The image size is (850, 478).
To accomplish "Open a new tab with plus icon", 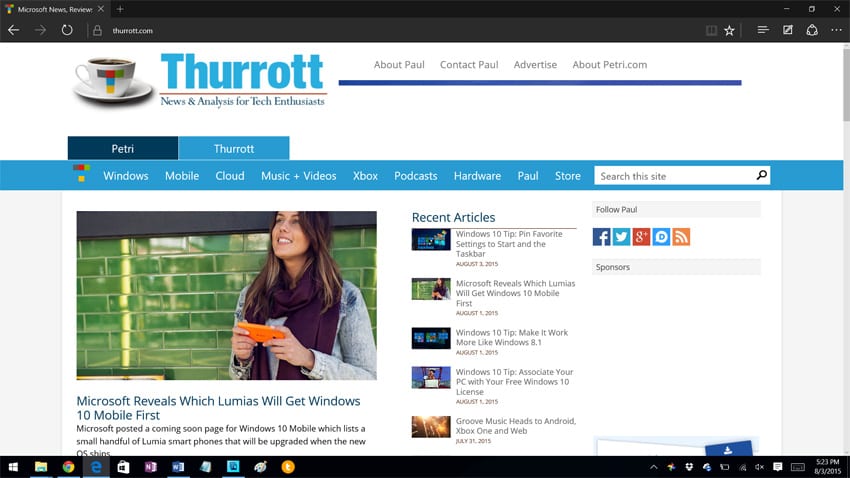I will point(120,9).
